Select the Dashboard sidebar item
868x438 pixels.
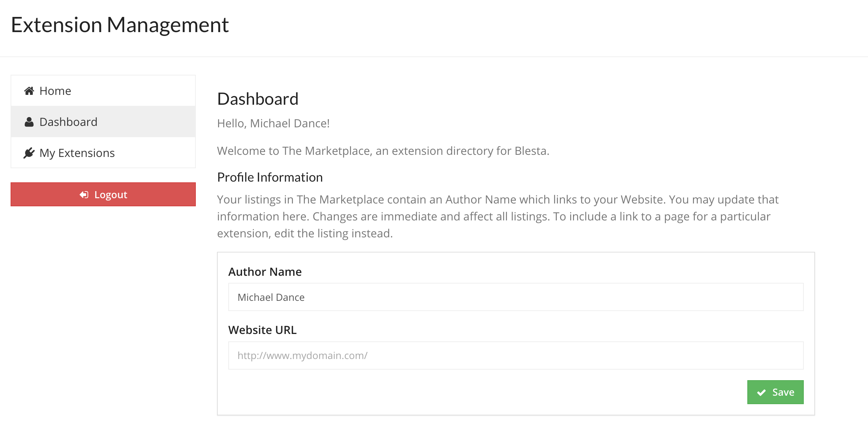click(x=68, y=122)
